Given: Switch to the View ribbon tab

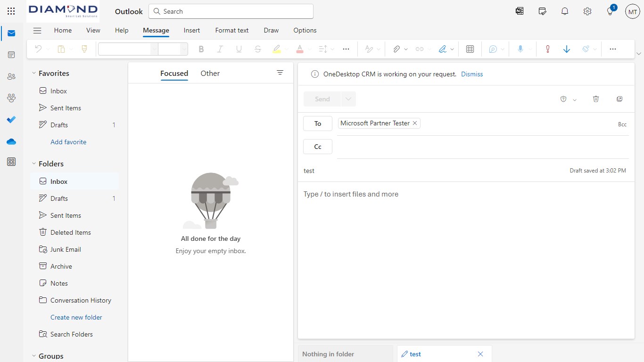Looking at the screenshot, I should tap(93, 30).
